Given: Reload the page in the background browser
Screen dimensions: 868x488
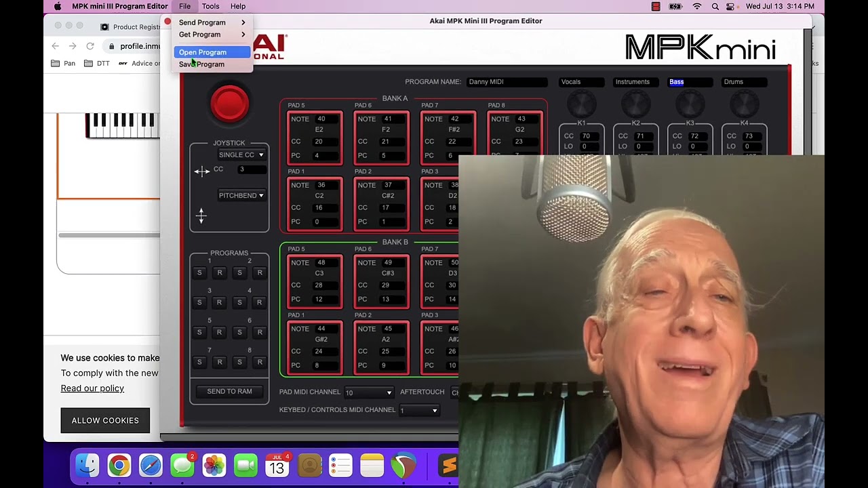Looking at the screenshot, I should (x=90, y=46).
